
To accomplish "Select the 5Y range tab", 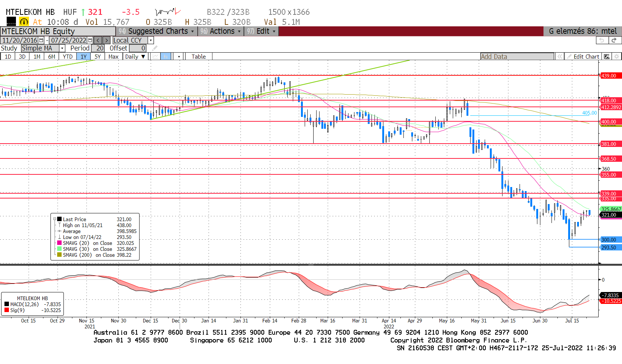I will coord(98,56).
